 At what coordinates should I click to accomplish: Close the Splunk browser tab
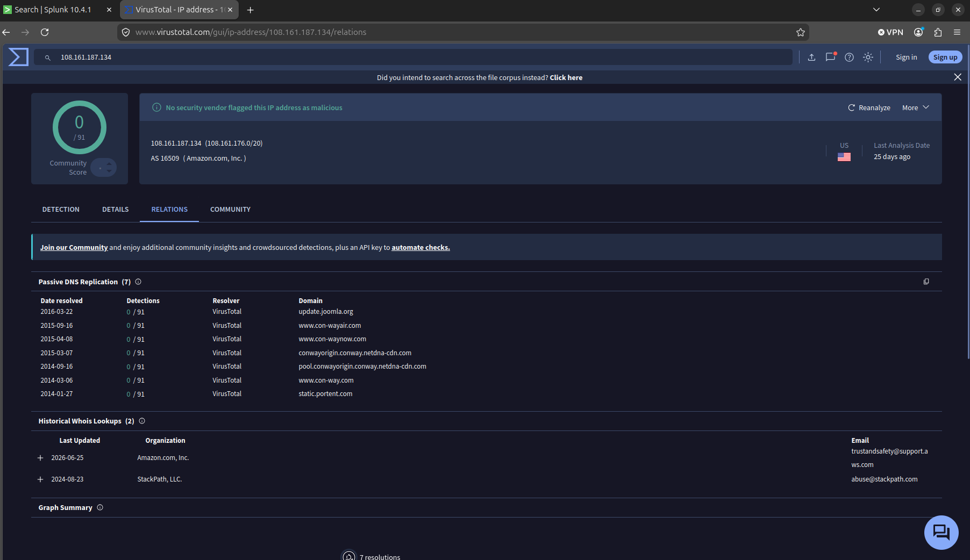[109, 10]
